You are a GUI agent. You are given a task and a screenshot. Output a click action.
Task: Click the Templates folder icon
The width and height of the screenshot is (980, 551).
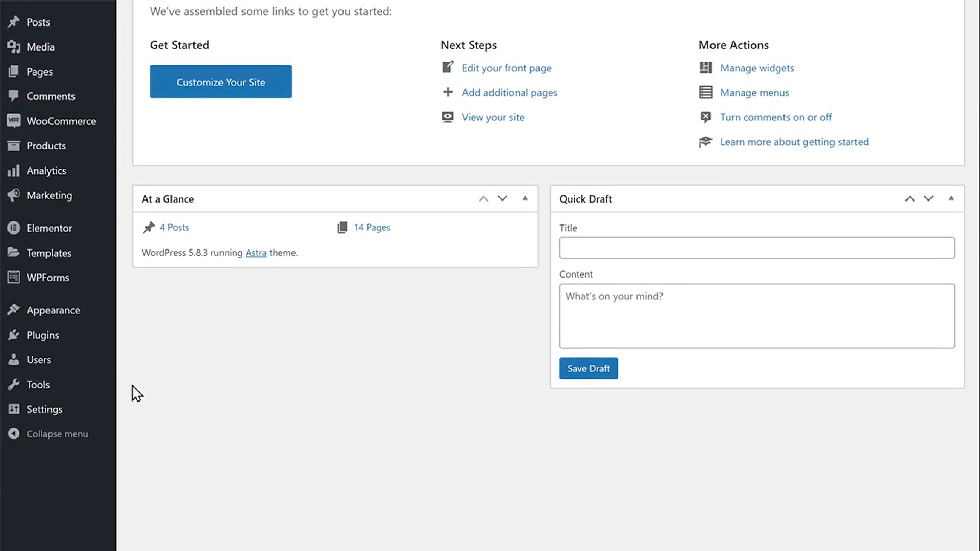(14, 253)
